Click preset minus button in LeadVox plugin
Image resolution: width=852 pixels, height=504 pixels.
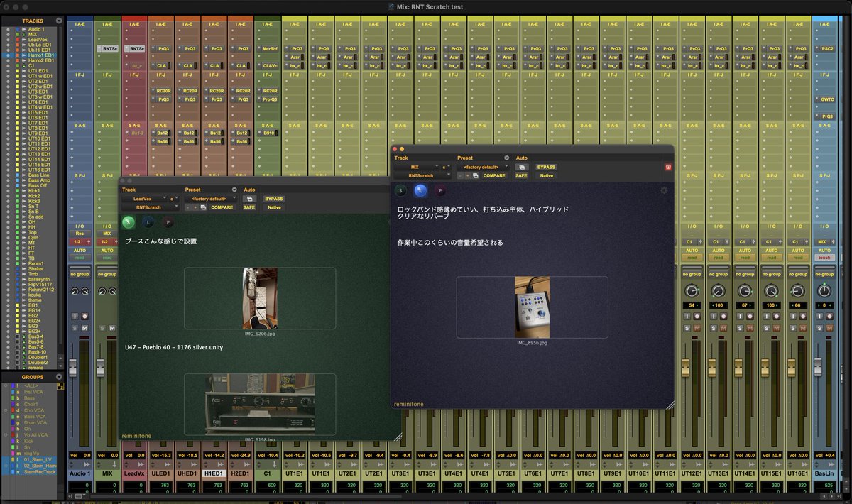coord(189,207)
